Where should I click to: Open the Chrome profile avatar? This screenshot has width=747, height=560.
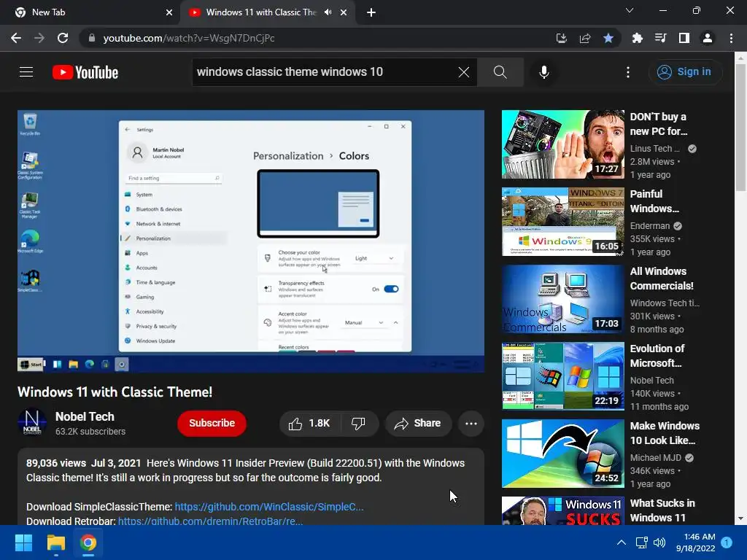coord(708,38)
